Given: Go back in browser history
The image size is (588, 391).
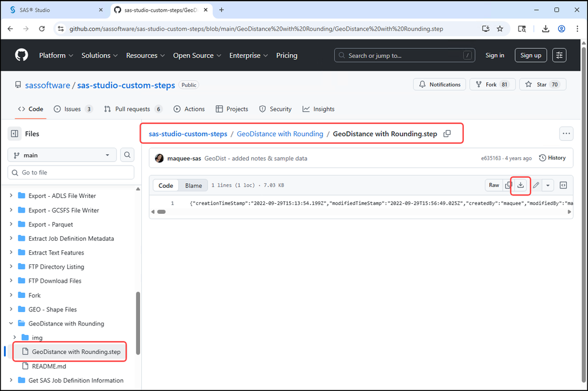Looking at the screenshot, I should pos(10,29).
